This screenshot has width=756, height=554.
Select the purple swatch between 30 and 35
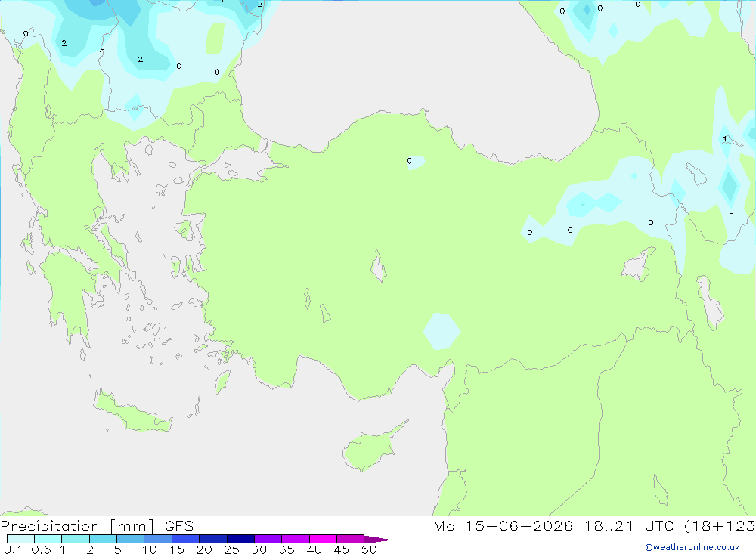268,539
